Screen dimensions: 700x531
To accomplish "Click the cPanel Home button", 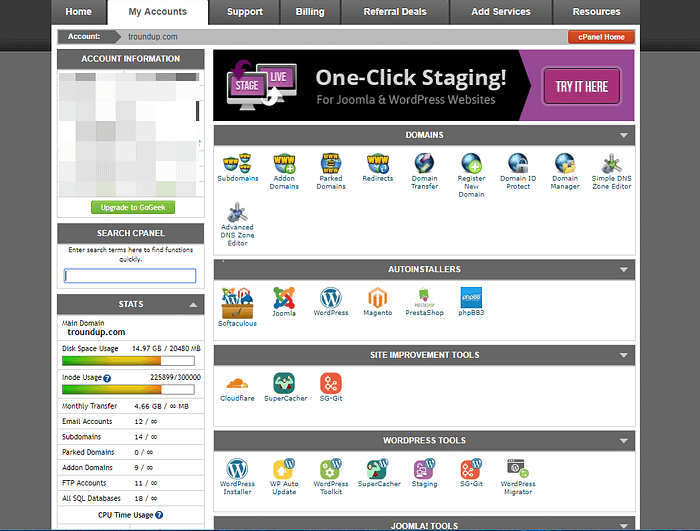I will tap(601, 37).
